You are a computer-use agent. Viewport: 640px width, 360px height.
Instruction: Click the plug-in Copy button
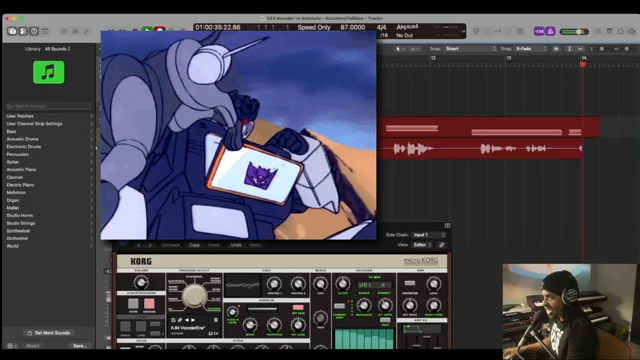pos(194,245)
